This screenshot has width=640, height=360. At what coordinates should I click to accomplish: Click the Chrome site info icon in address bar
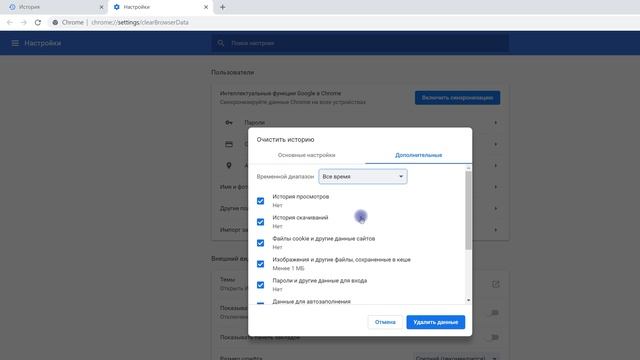pos(55,22)
